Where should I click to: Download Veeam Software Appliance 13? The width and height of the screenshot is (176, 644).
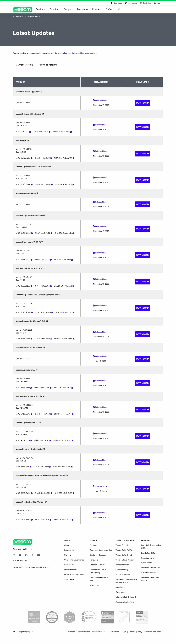(142, 103)
